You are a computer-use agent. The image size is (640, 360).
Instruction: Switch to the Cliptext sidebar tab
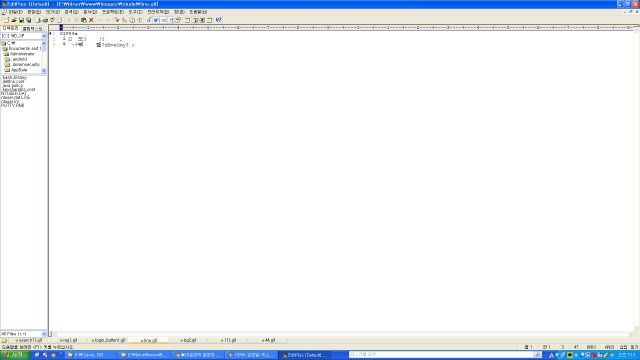pos(32,29)
